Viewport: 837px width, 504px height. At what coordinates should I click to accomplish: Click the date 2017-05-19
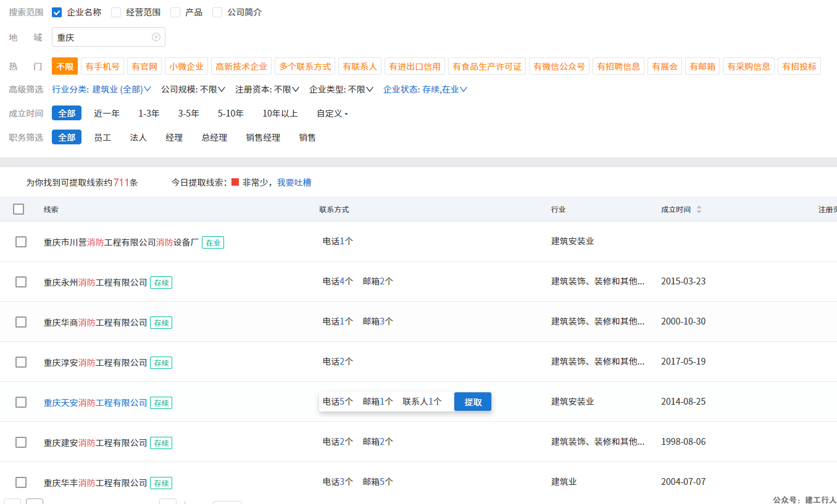[683, 361]
